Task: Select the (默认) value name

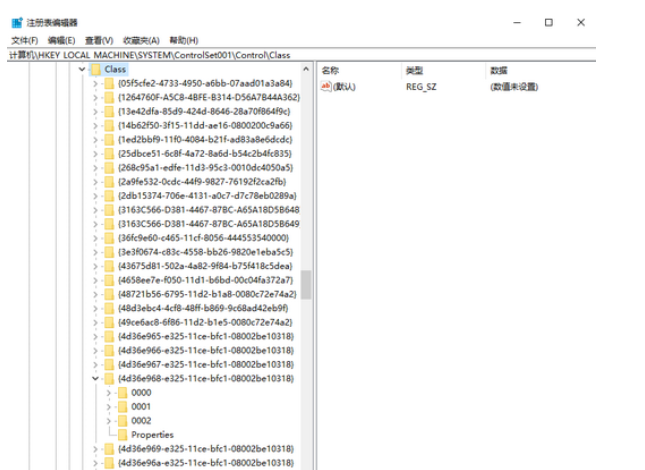Action: coord(344,87)
